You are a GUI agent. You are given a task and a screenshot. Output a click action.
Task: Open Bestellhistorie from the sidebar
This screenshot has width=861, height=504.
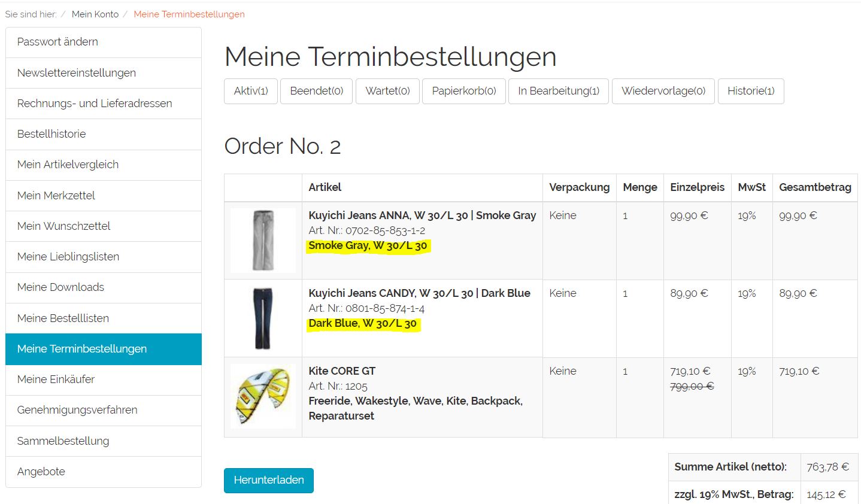(x=51, y=134)
